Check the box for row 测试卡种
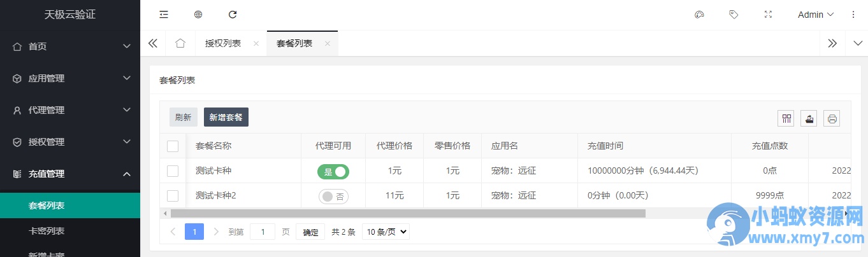 point(173,171)
